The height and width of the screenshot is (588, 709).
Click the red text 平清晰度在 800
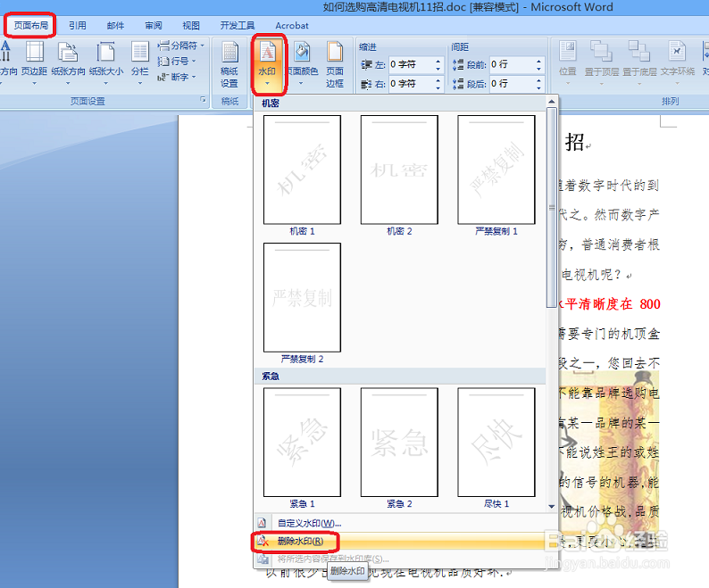coord(613,303)
